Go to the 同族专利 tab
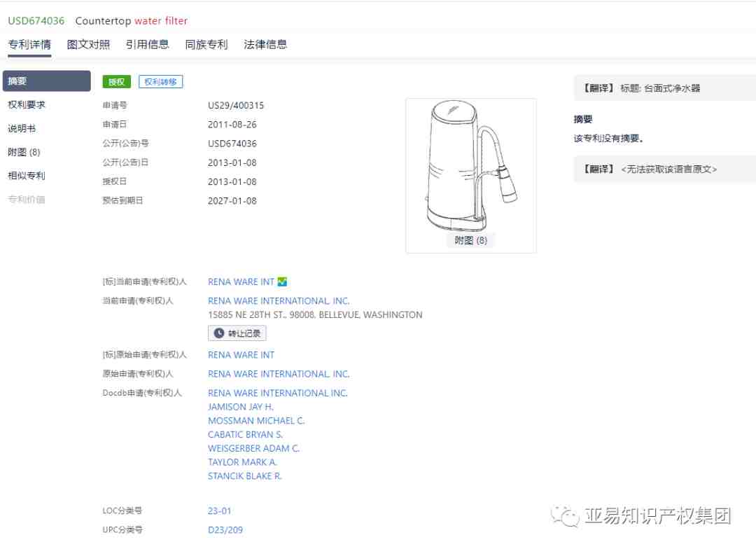 coord(206,44)
